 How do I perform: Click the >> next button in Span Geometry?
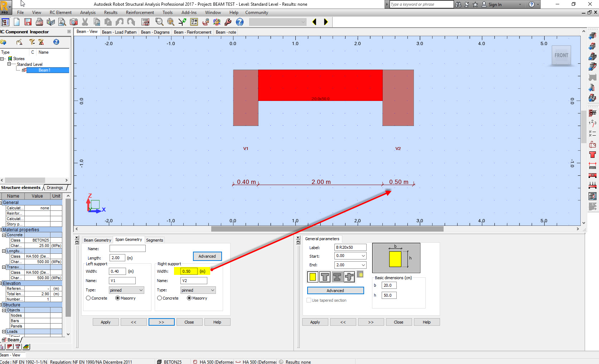coord(161,322)
